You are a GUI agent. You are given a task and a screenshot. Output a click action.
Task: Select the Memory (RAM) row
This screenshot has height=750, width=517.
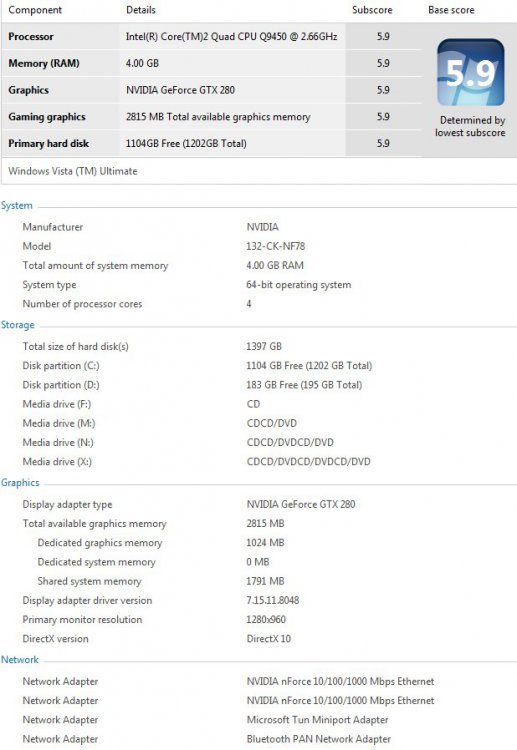click(212, 63)
